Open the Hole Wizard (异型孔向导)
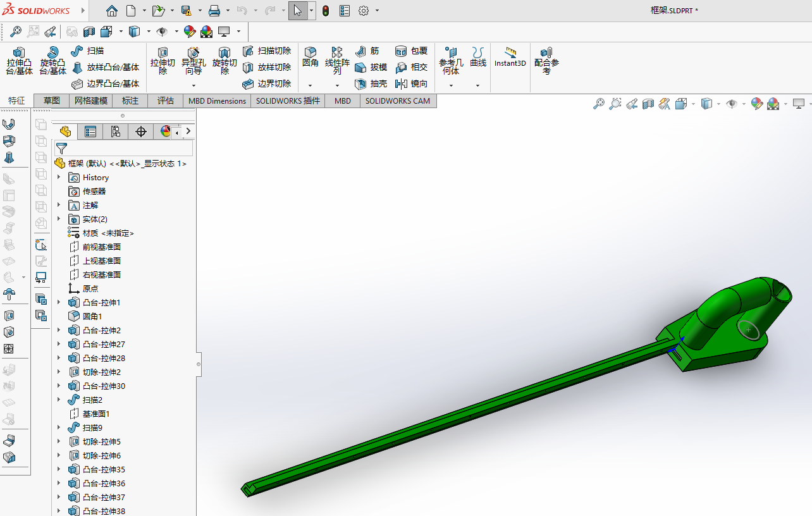Image resolution: width=812 pixels, height=516 pixels. pyautogui.click(x=194, y=61)
